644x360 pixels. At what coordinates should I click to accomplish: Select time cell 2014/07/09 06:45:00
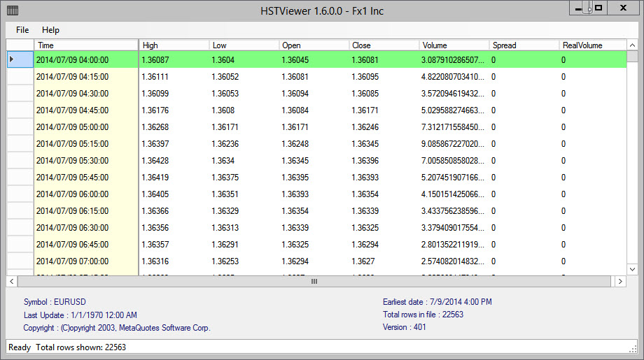[x=86, y=245]
